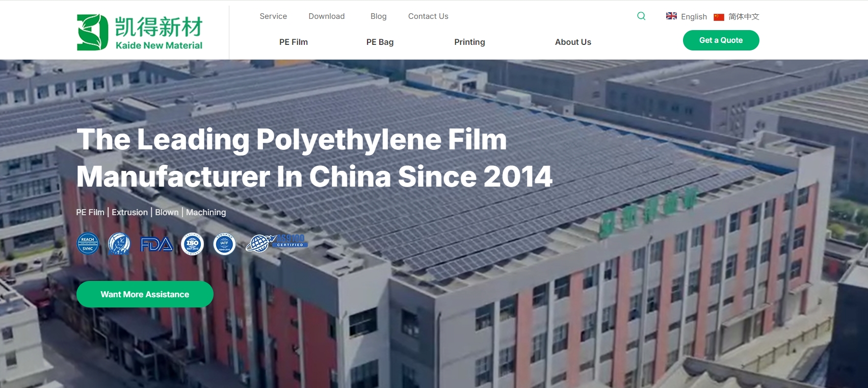
Task: Click the text 'Machining' in the tagline
Action: point(206,212)
